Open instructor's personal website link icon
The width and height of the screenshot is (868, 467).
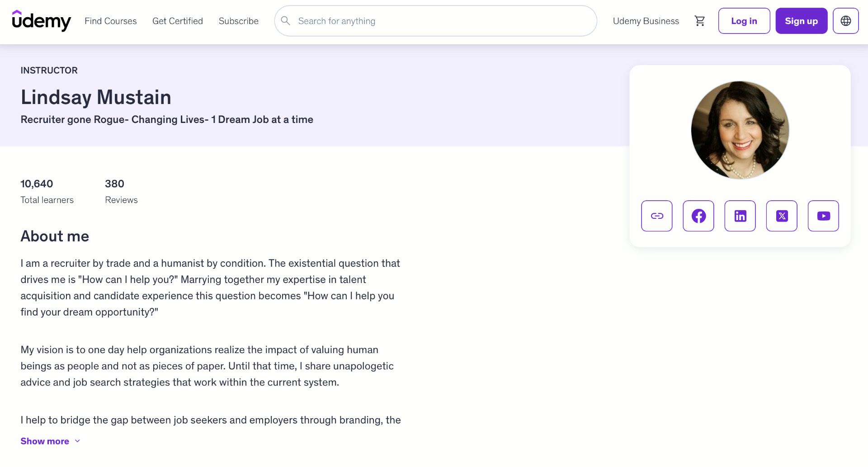657,216
